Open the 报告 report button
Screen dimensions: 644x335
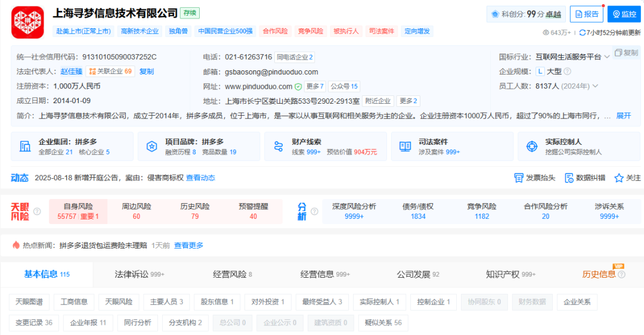coord(587,14)
